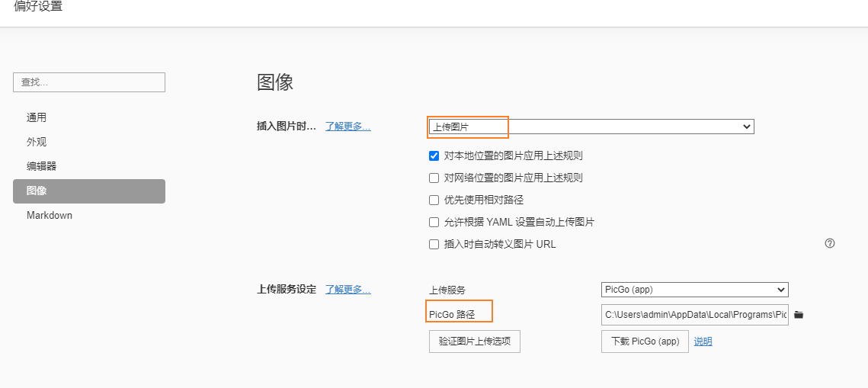
Task: Click the help question mark icon
Action: [829, 243]
